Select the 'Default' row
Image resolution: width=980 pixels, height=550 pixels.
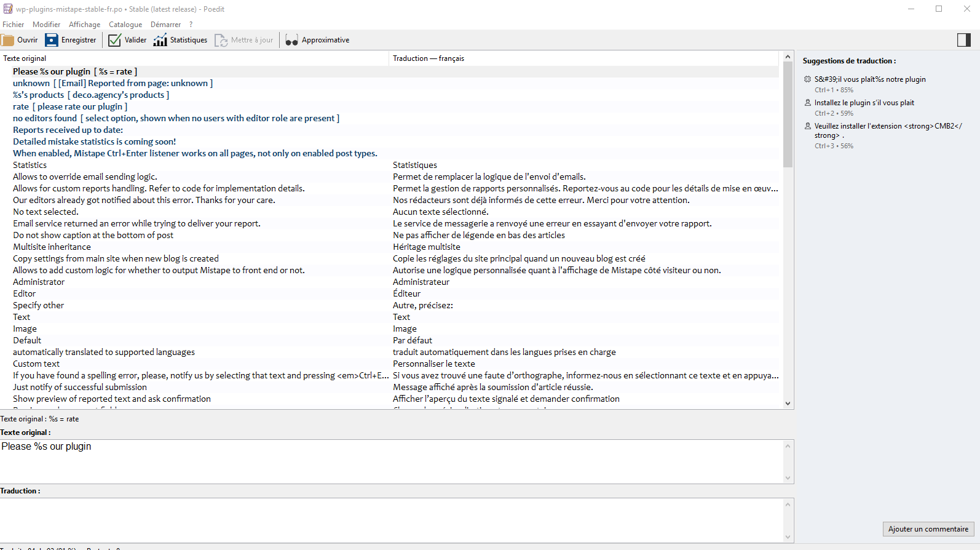pyautogui.click(x=390, y=340)
